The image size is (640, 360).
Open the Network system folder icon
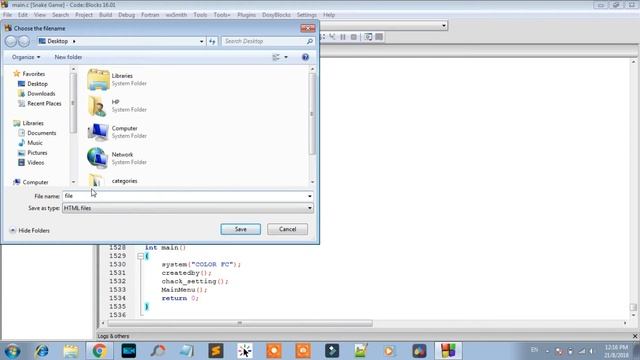(x=98, y=158)
